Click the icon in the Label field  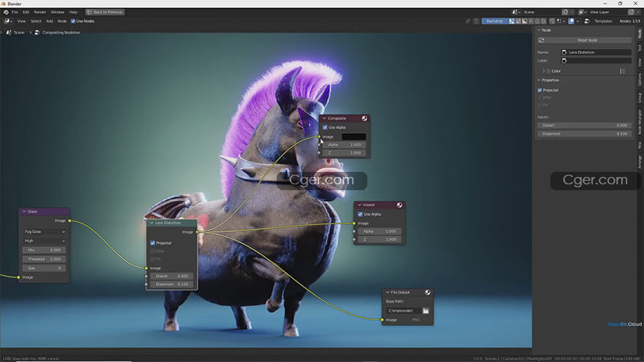pyautogui.click(x=564, y=61)
